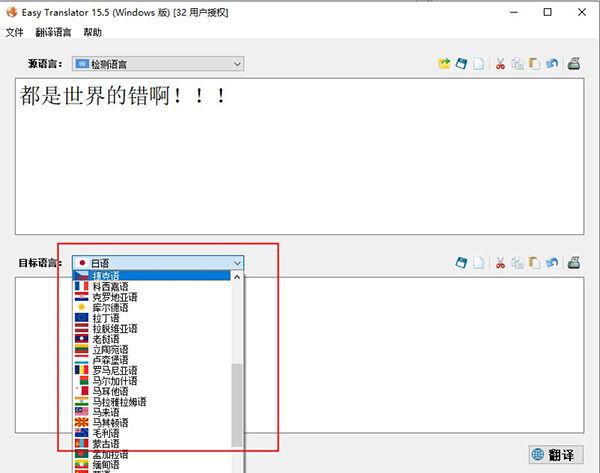This screenshot has height=473, width=600.
Task: Paste into source text icon
Action: (535, 64)
